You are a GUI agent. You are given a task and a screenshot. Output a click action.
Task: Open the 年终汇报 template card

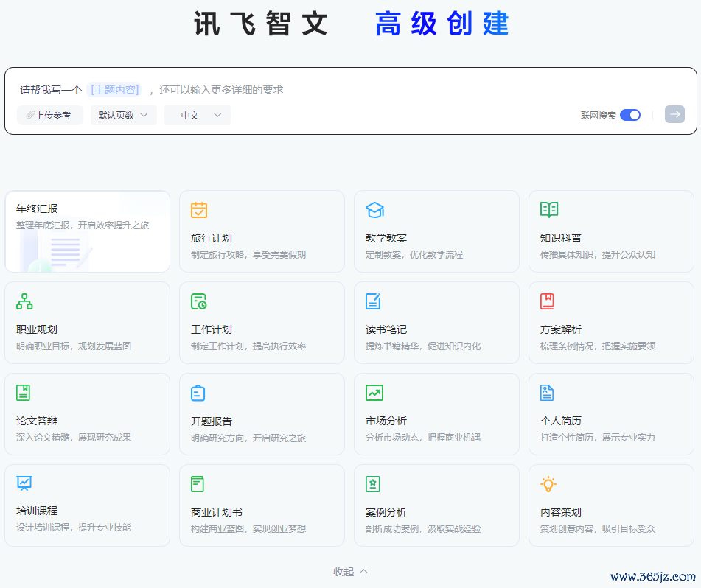(x=88, y=231)
